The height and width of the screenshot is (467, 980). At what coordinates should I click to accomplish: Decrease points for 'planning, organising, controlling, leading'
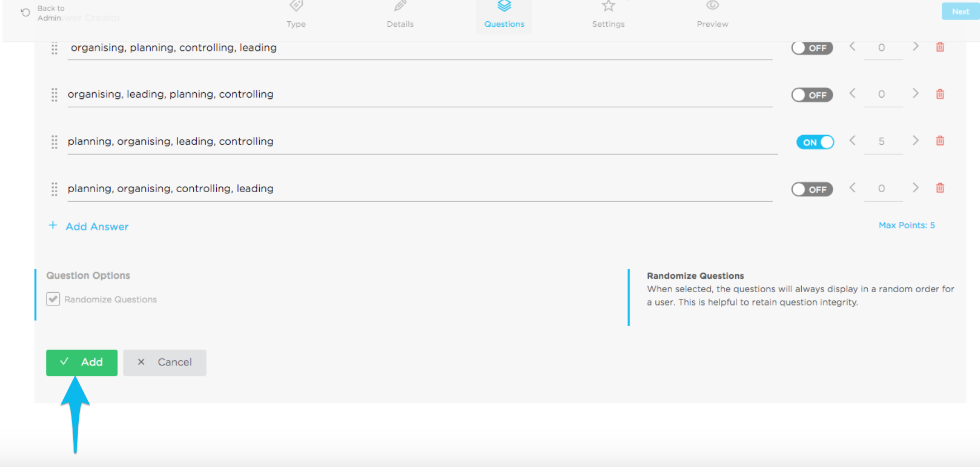[853, 188]
